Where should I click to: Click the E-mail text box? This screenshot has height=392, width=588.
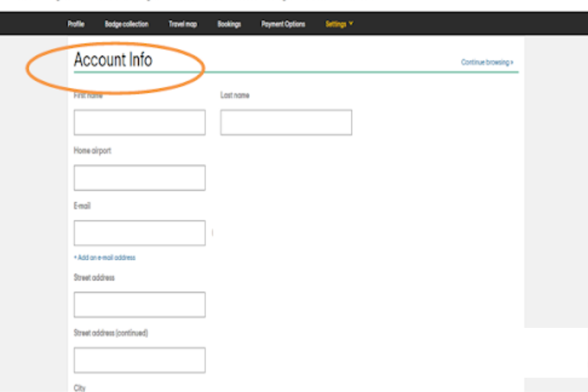pos(139,233)
